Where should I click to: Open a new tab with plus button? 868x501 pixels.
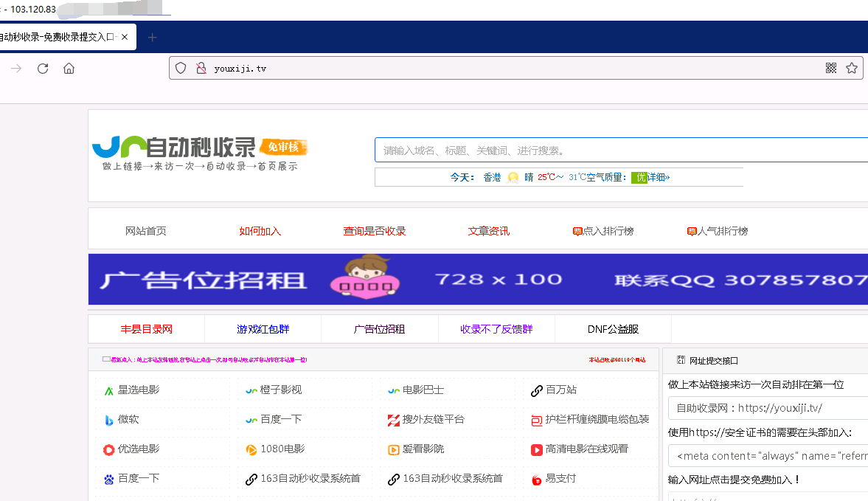pyautogui.click(x=153, y=38)
